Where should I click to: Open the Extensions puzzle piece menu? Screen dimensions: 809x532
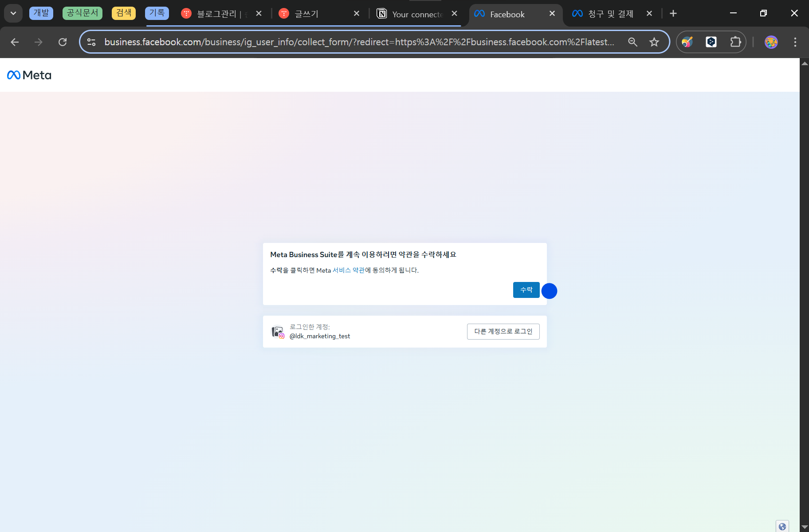(735, 42)
